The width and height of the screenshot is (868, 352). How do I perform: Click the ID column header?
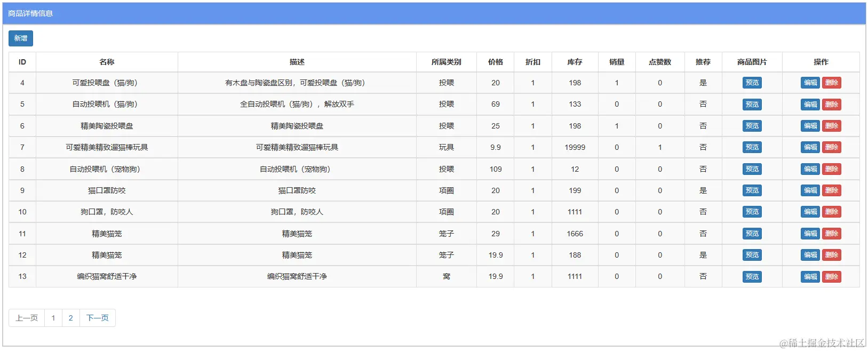pos(22,62)
